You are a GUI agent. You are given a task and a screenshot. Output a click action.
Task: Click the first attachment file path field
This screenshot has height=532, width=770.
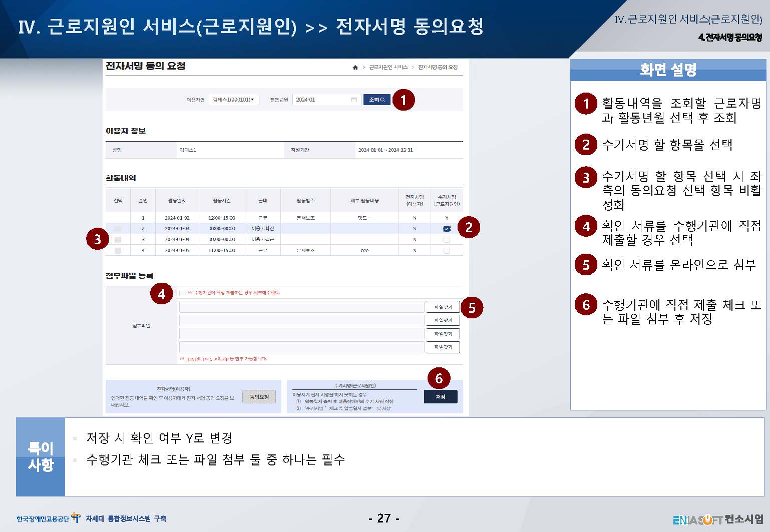pos(301,307)
